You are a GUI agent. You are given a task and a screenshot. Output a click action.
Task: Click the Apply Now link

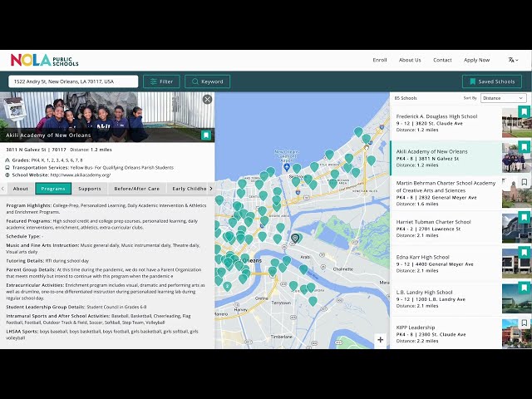click(476, 60)
